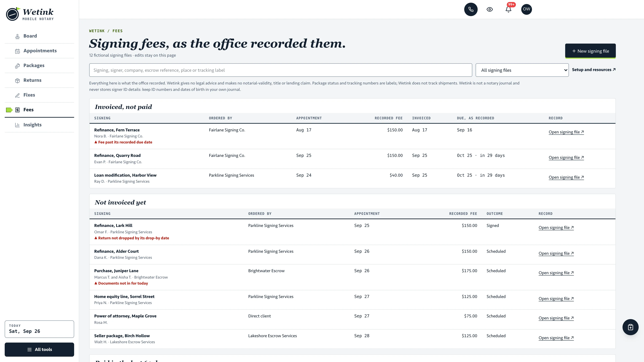Click the WETINK breadcrumb link

[97, 31]
